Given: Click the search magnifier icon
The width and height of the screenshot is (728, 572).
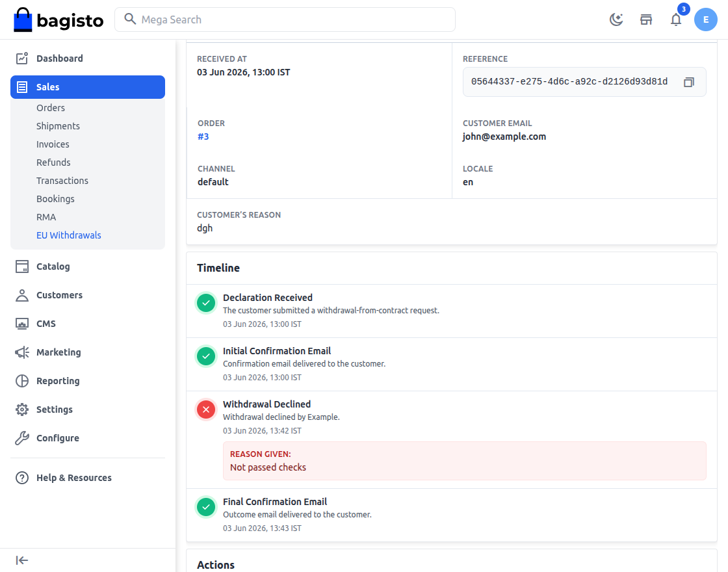Looking at the screenshot, I should [x=130, y=19].
